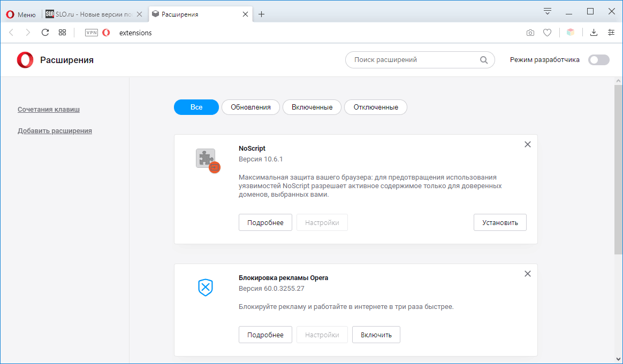Open the Сочетания клавиш link

(49, 109)
